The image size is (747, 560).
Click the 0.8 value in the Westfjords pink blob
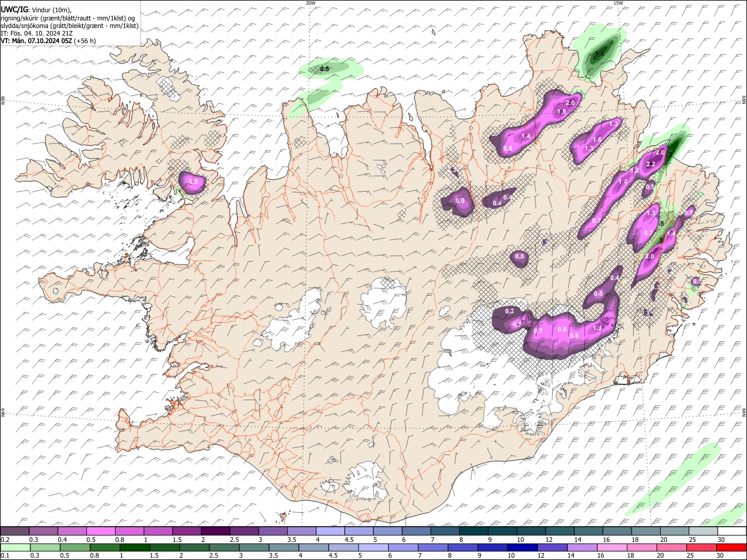193,182
